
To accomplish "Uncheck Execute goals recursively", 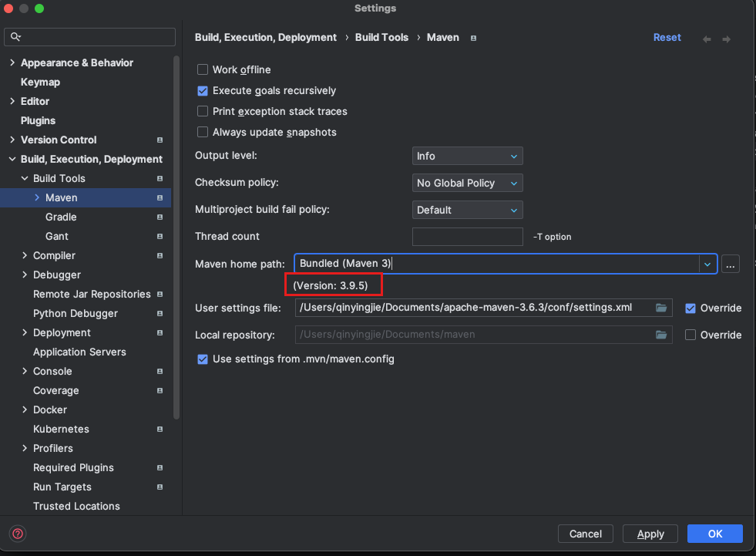I will pyautogui.click(x=203, y=90).
